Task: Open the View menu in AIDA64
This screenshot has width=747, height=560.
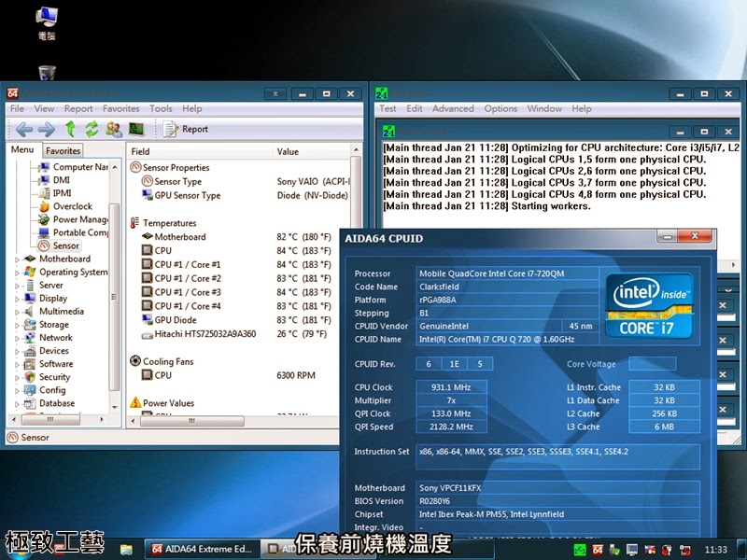Action: pyautogui.click(x=44, y=108)
